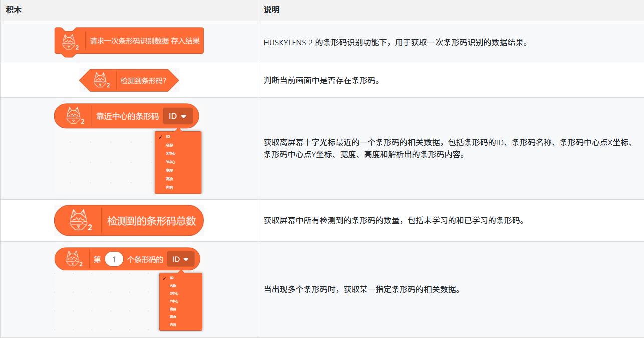The width and height of the screenshot is (644, 338).
Task: Select checked ID option in upper dropdown menu
Action: tap(168, 136)
